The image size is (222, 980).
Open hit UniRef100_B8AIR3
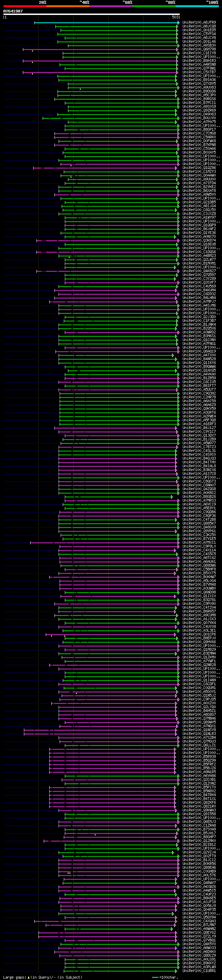199,60
